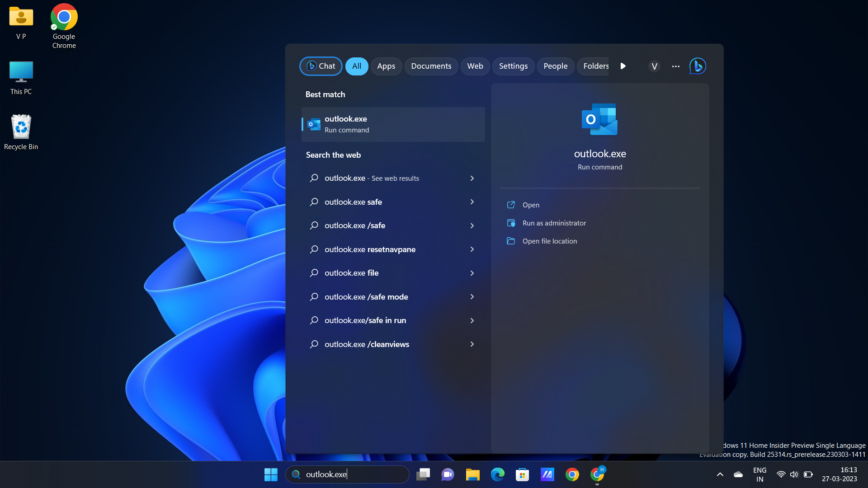
Task: Expand outlook.exe /cleanviews search result
Action: pyautogui.click(x=472, y=344)
